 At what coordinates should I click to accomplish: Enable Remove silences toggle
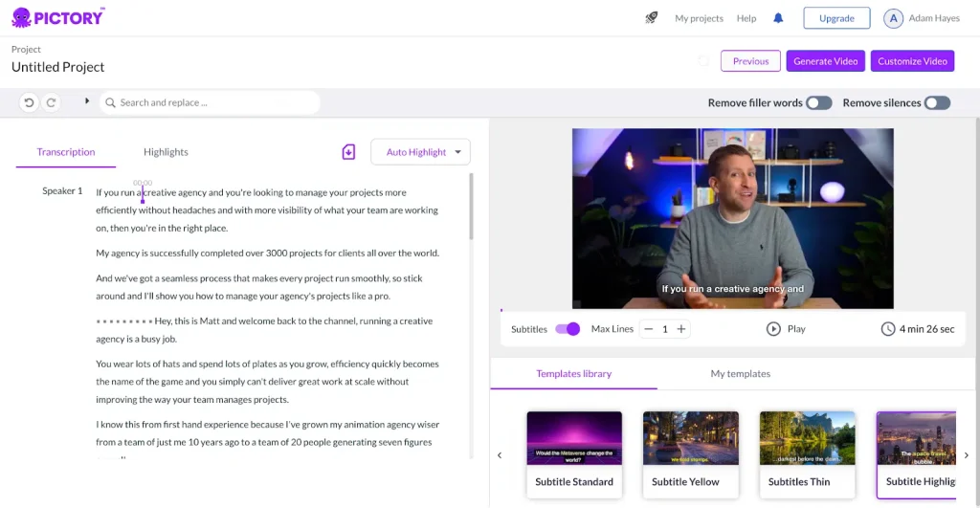[x=937, y=103]
